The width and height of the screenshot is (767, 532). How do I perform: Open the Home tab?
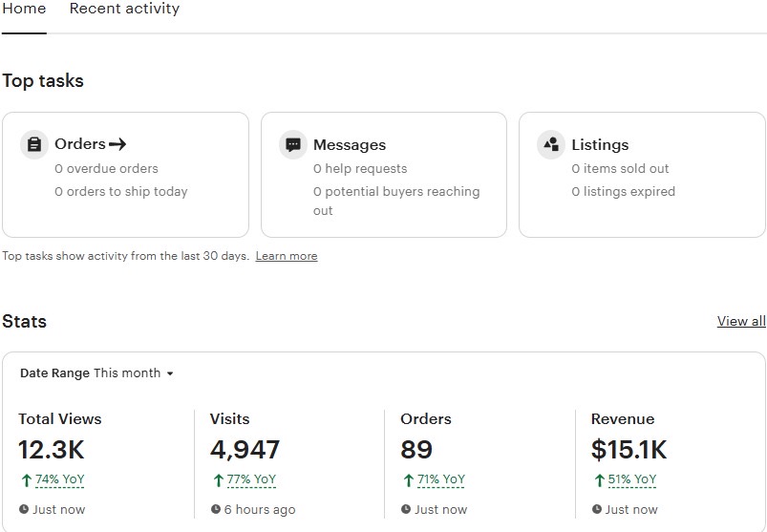tap(24, 9)
